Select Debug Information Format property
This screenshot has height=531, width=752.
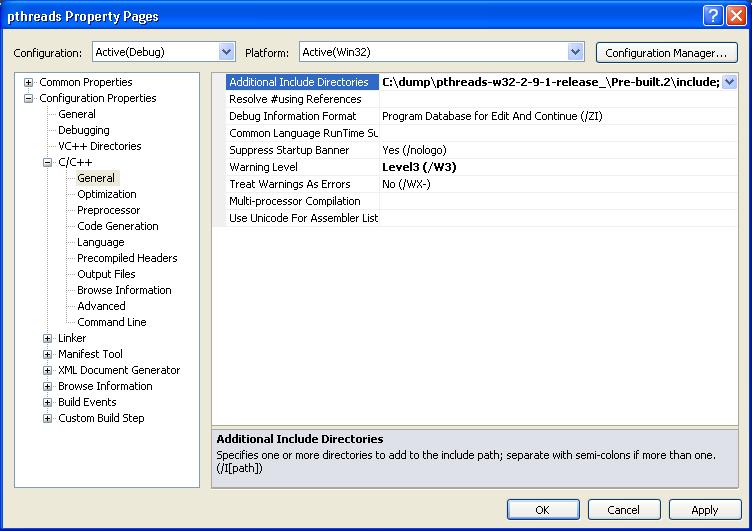303,116
